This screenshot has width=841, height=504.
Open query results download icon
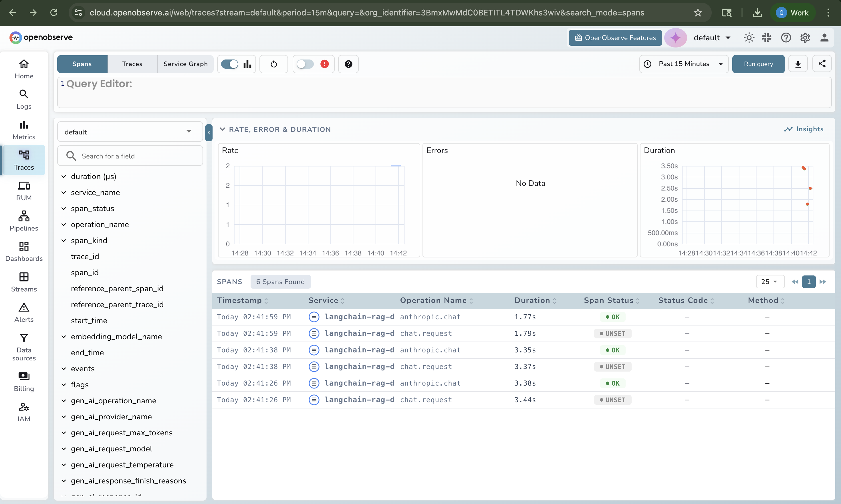click(x=798, y=64)
